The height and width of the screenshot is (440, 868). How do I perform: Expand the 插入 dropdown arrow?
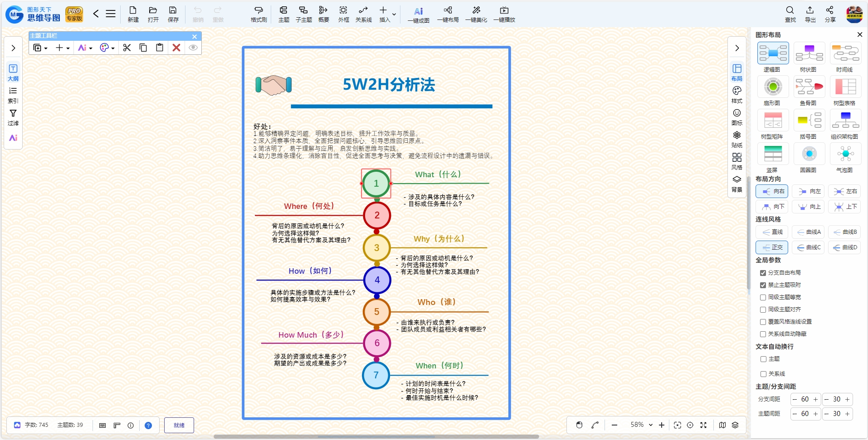tap(394, 14)
